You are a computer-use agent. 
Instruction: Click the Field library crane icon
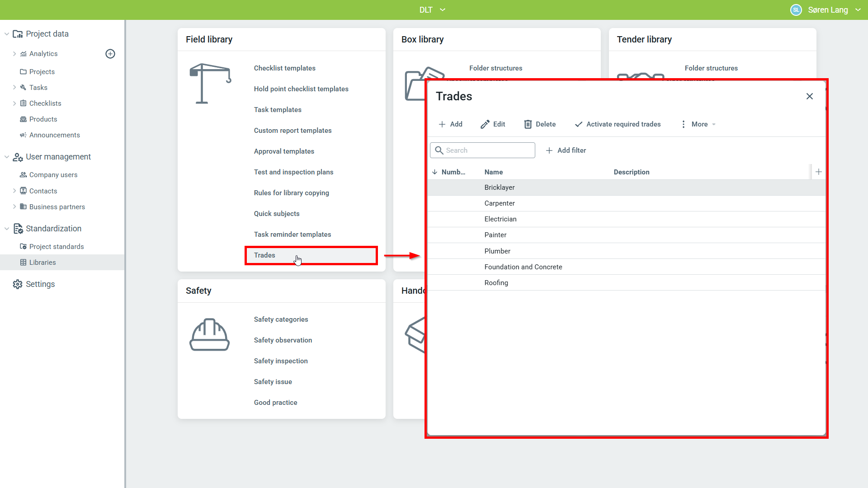click(x=210, y=84)
